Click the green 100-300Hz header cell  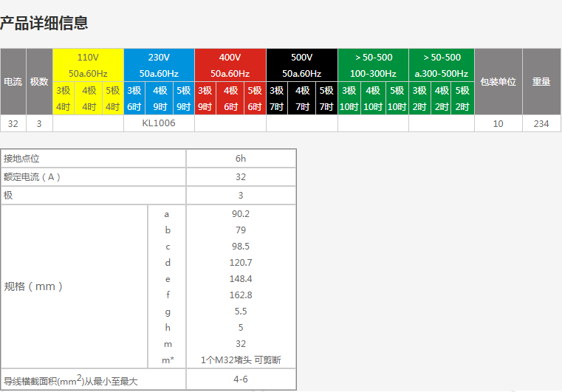pos(373,65)
